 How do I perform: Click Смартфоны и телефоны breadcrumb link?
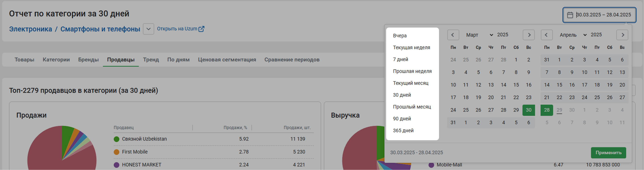click(x=100, y=29)
